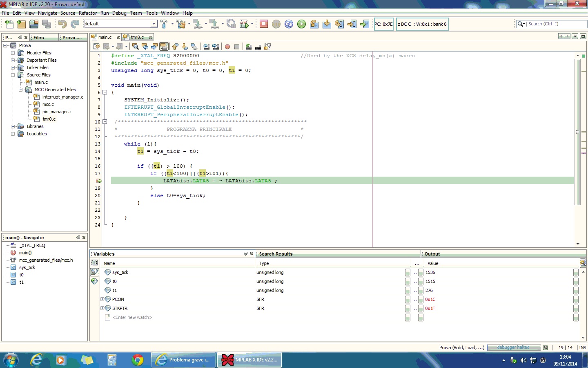This screenshot has height=368, width=588.
Task: Collapse the main function code fold
Action: (105, 92)
